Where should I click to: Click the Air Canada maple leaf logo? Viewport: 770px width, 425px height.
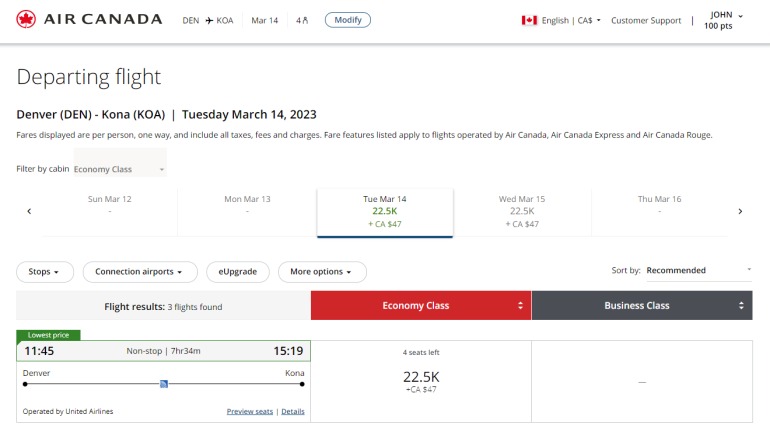(27, 20)
